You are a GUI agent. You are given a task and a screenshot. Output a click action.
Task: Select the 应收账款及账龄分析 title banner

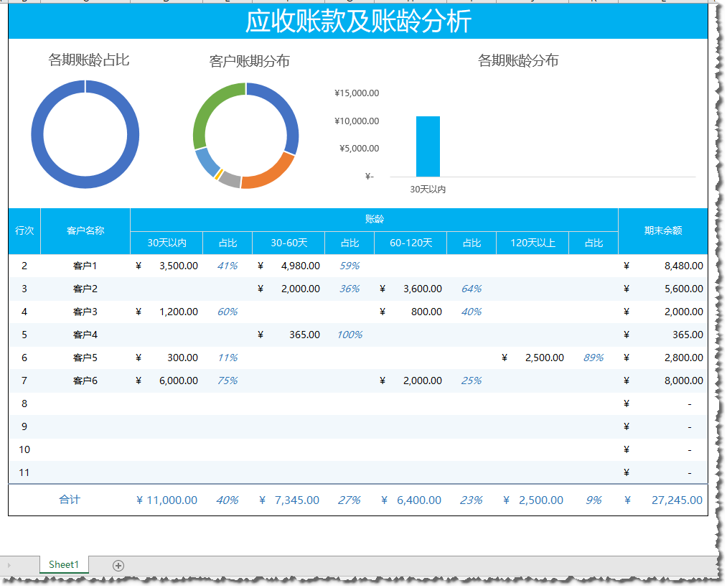357,22
